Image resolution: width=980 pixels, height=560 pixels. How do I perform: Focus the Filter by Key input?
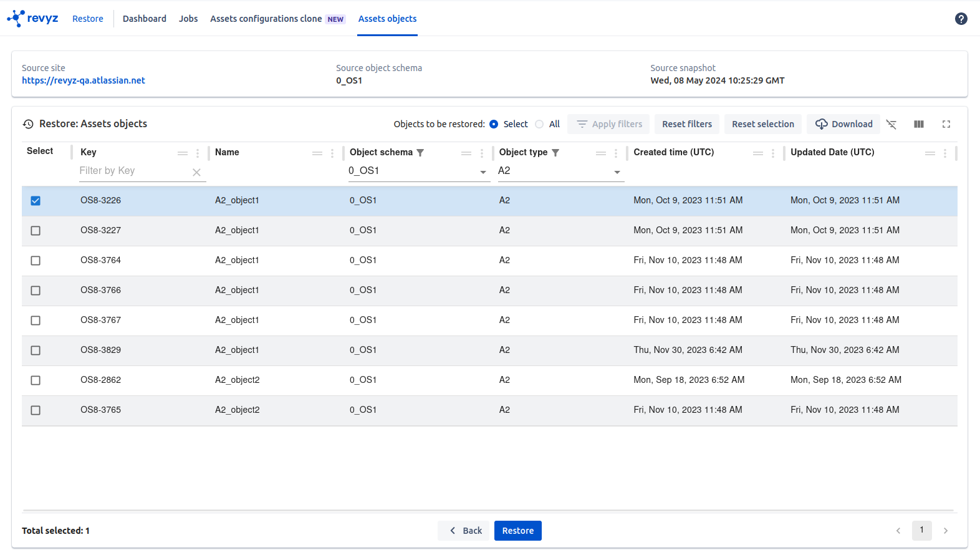[134, 171]
